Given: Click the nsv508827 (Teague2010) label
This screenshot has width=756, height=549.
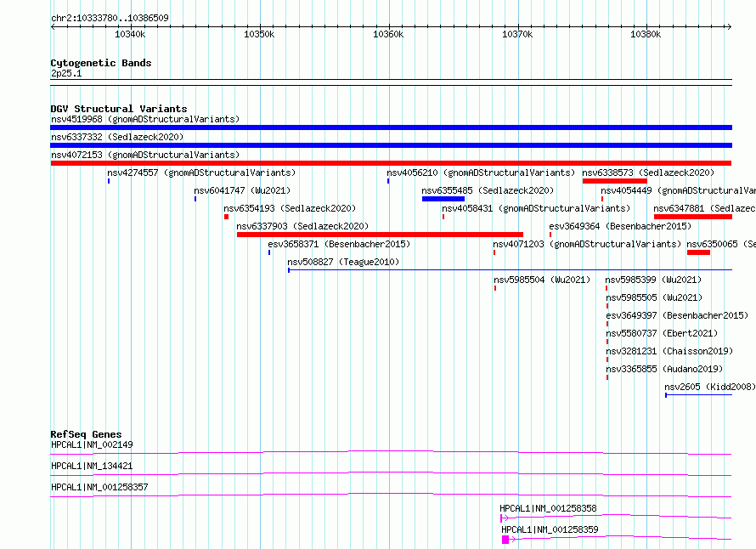Looking at the screenshot, I should [x=343, y=262].
